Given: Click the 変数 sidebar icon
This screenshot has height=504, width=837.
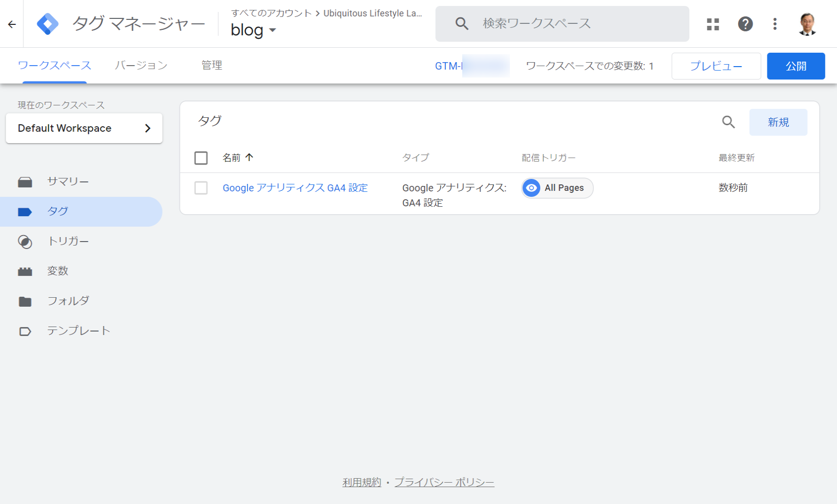Looking at the screenshot, I should (25, 271).
